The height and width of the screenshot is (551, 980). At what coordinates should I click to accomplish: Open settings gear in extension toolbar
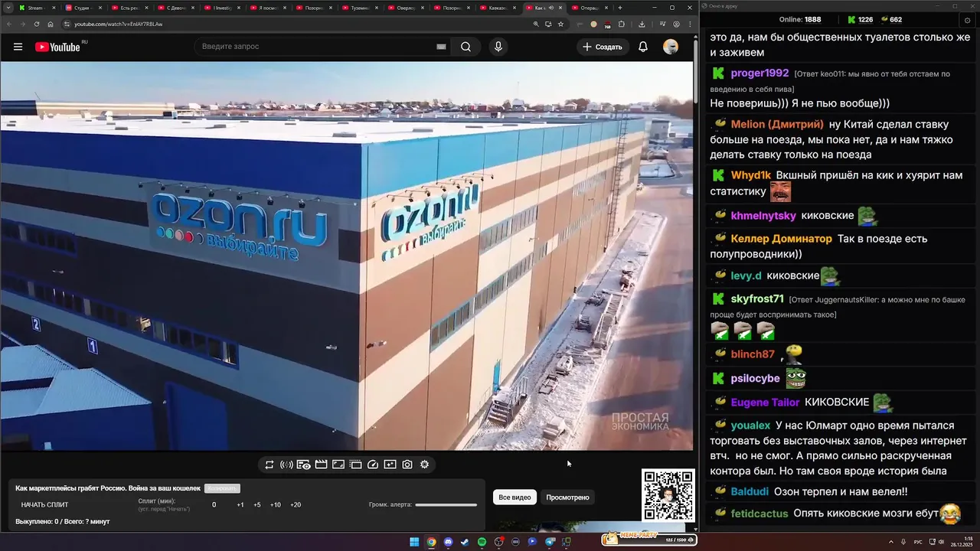[x=425, y=465]
